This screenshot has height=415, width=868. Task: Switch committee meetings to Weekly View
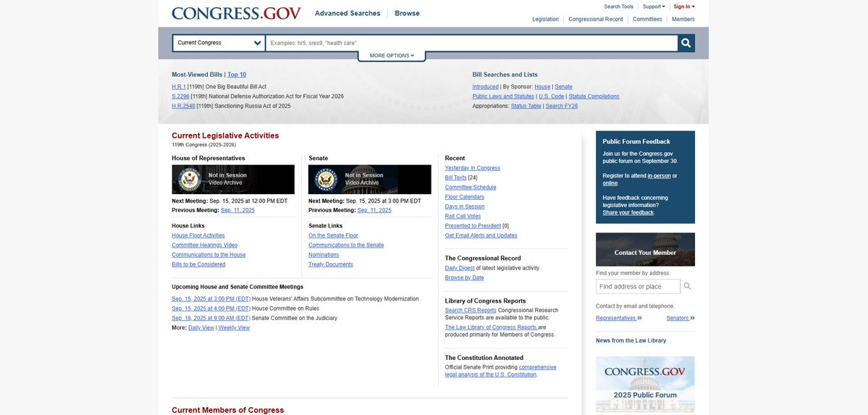[x=234, y=328]
